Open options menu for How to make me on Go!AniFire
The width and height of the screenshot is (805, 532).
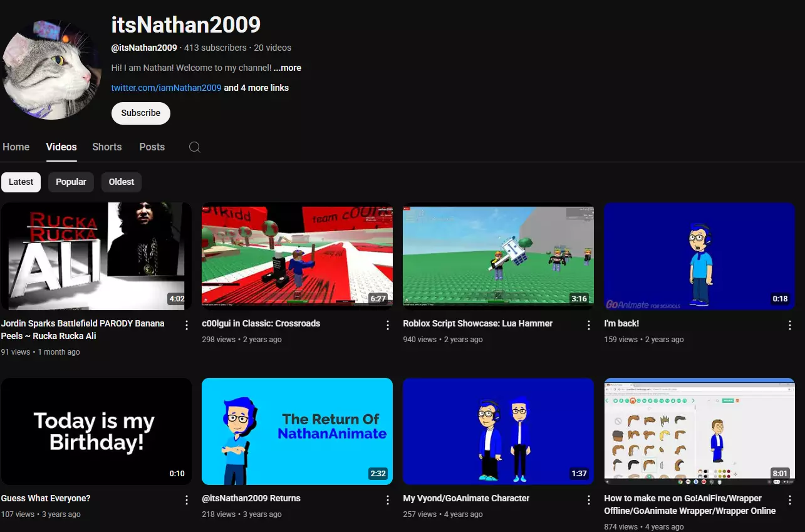click(790, 499)
